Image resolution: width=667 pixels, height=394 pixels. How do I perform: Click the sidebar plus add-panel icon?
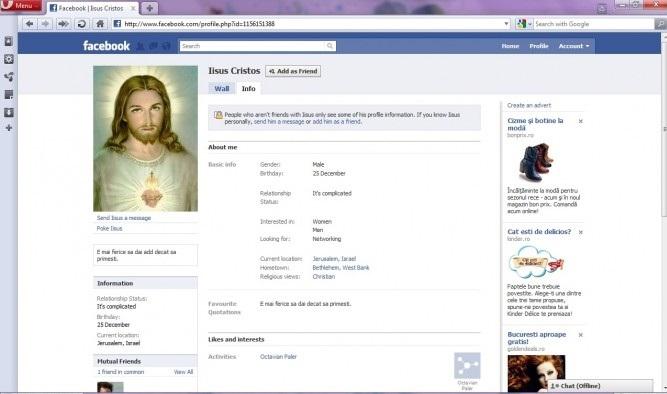[9, 128]
